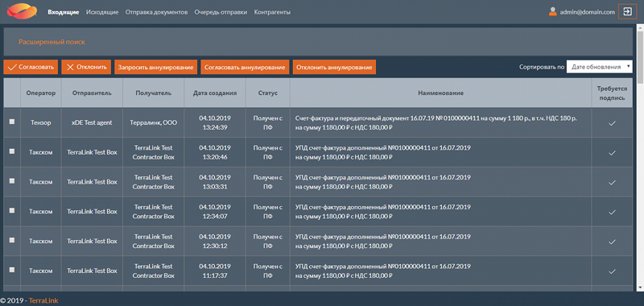Click Запросить аннулирование button
644x306 pixels.
point(155,67)
